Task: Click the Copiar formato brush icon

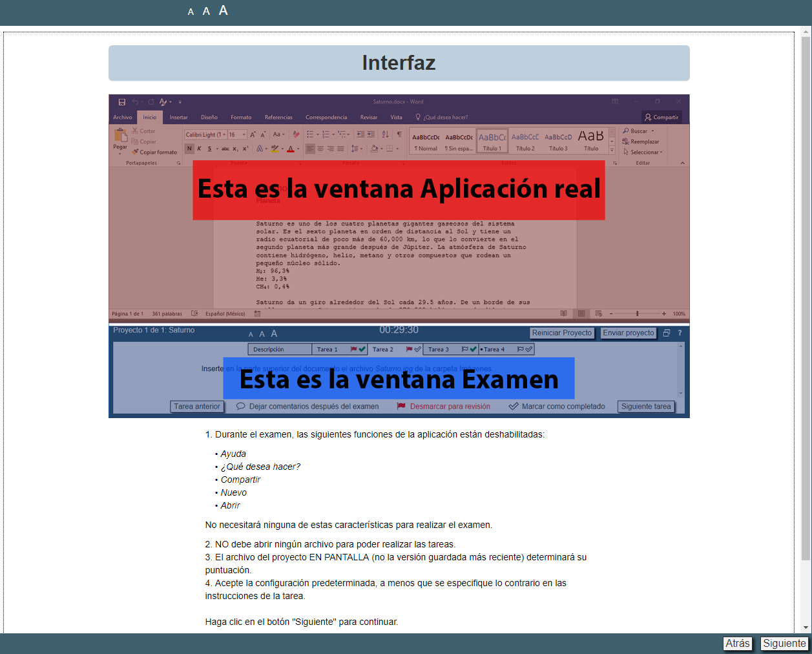Action: click(x=136, y=153)
